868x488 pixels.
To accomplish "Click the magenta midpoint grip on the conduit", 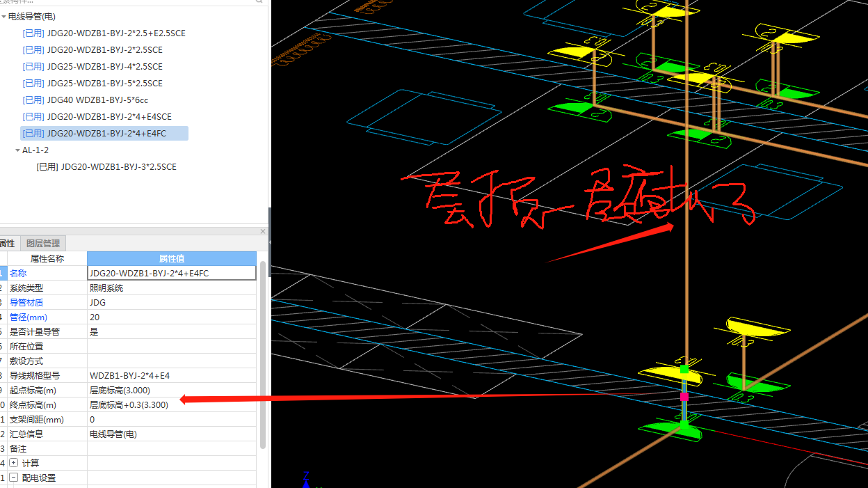I will coord(684,396).
